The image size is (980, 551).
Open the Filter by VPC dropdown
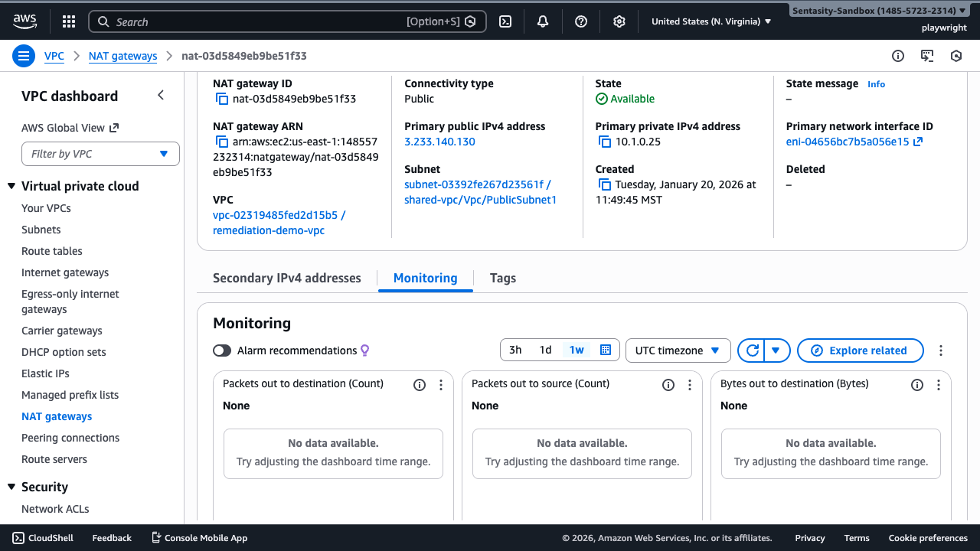tap(100, 153)
